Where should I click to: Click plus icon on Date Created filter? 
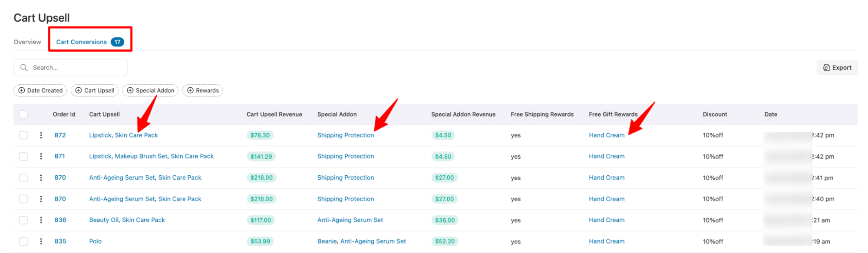[x=21, y=90]
